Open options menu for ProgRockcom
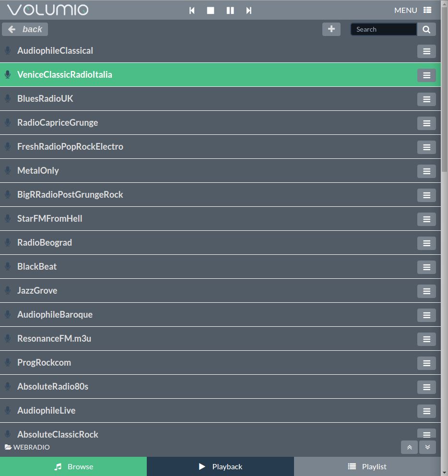 pos(426,363)
